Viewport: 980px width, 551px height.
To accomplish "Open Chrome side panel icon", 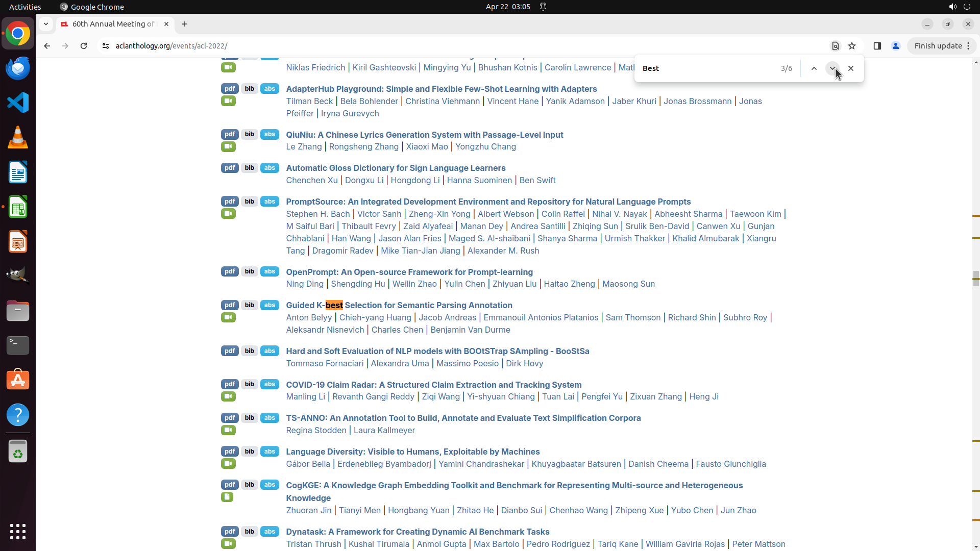I will pyautogui.click(x=877, y=46).
